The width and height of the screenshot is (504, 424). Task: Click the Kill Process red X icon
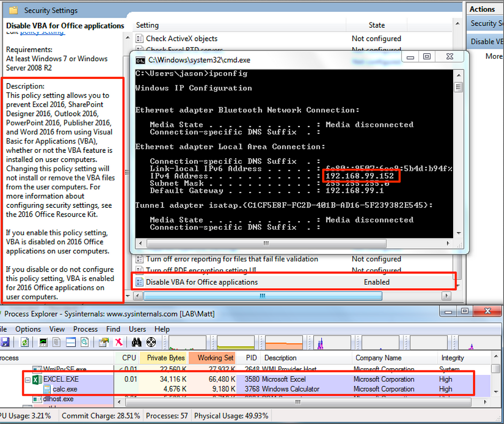[119, 342]
